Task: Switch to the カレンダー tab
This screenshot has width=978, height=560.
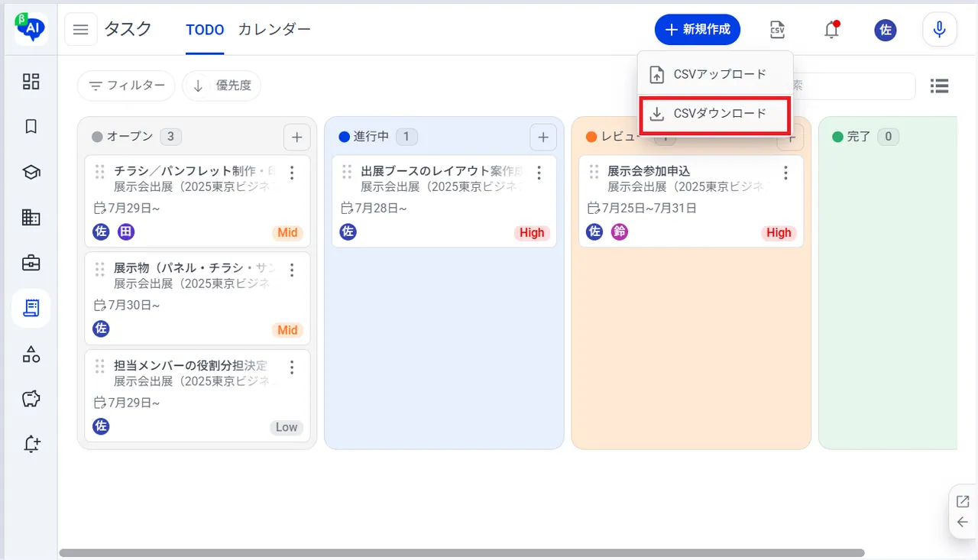Action: pos(274,30)
